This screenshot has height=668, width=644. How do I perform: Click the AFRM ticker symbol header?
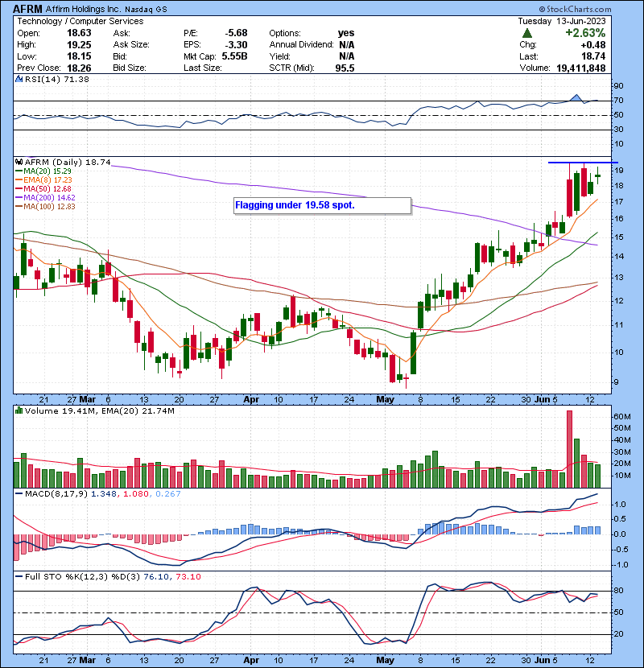(x=29, y=7)
